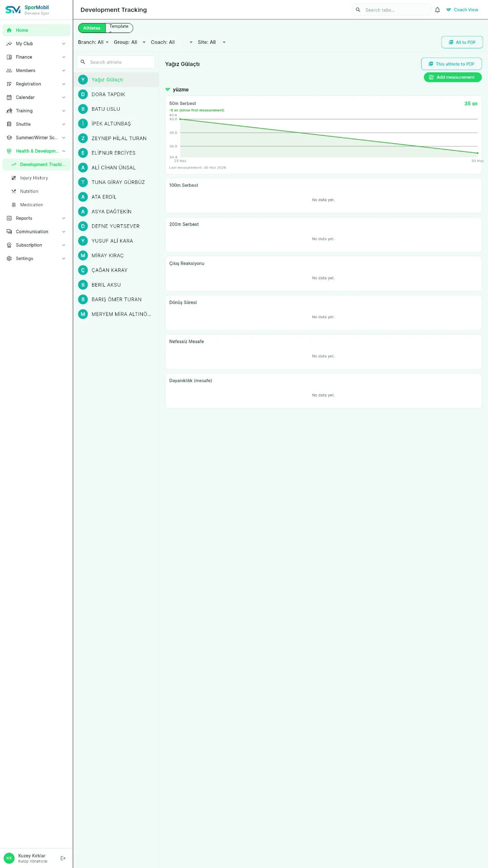
Task: Click the Development Tracking trend icon
Action: [x=14, y=165]
